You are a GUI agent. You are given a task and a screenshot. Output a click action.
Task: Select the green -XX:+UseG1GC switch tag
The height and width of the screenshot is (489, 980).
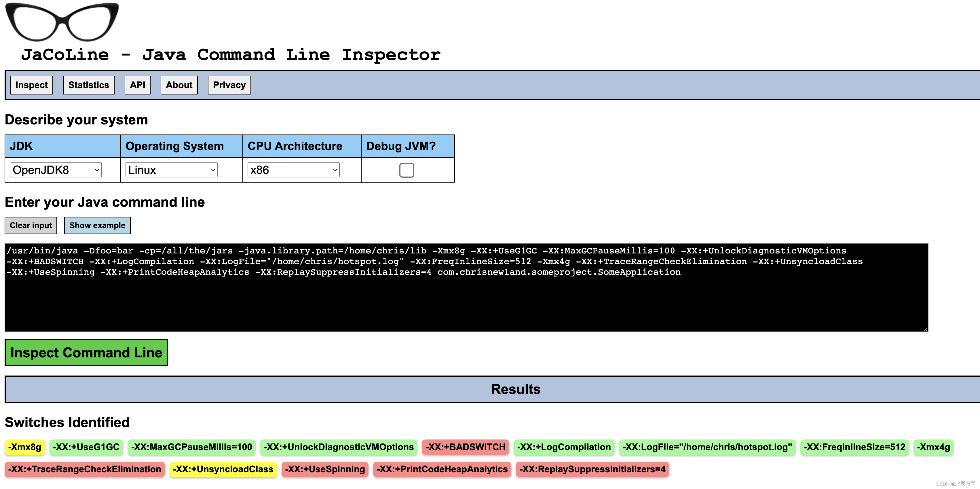(86, 447)
